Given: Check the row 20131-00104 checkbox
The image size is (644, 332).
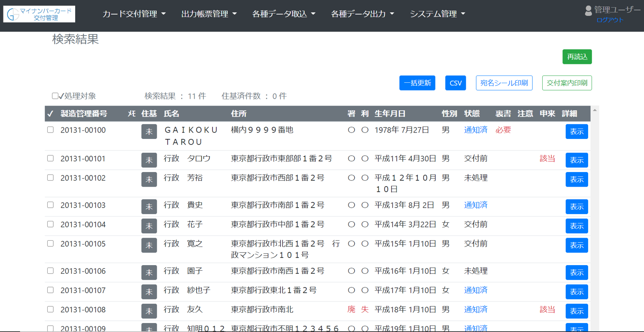Looking at the screenshot, I should (x=50, y=224).
